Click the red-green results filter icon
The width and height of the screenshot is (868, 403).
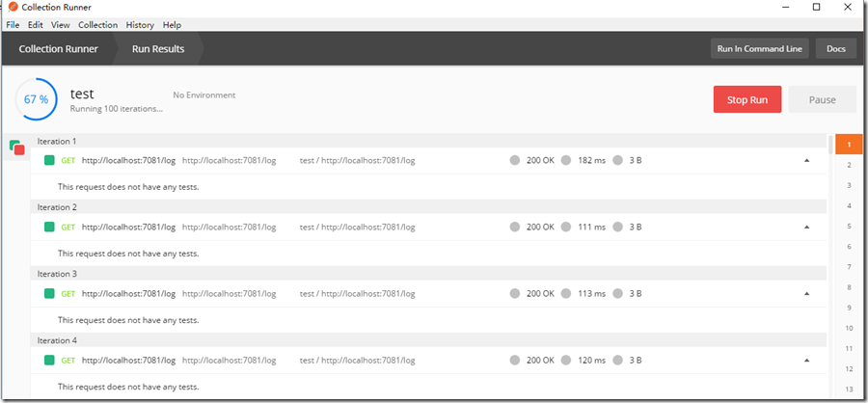click(x=16, y=148)
